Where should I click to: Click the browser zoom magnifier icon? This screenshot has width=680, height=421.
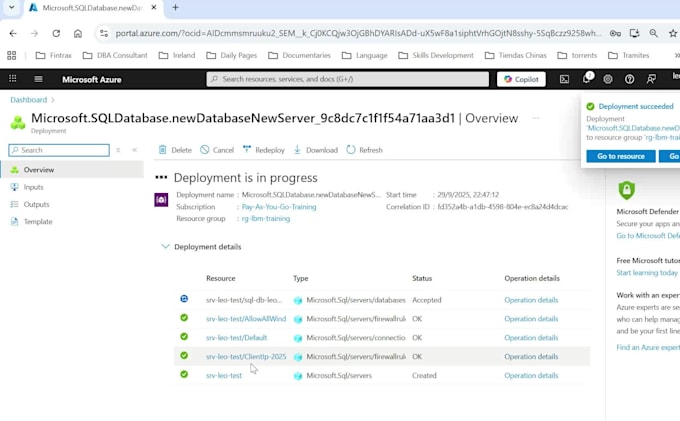tap(654, 33)
